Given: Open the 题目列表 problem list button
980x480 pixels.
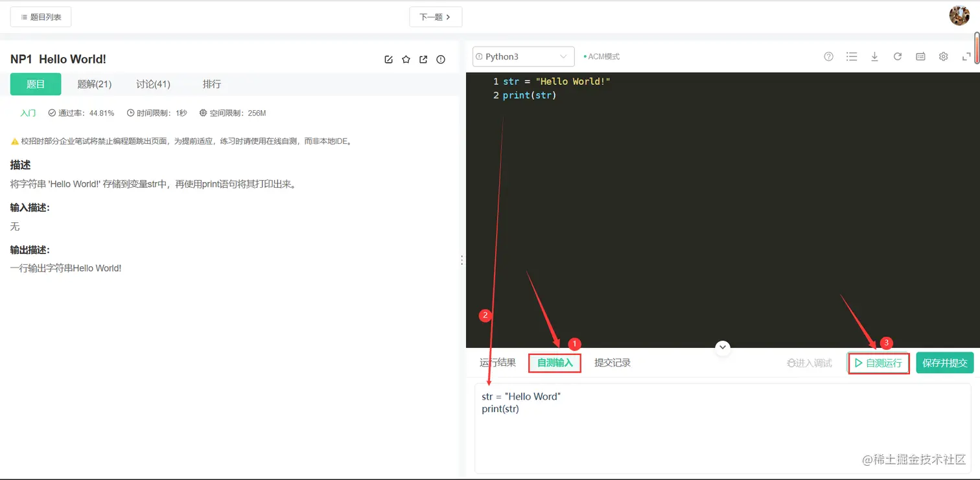Looking at the screenshot, I should coord(41,17).
